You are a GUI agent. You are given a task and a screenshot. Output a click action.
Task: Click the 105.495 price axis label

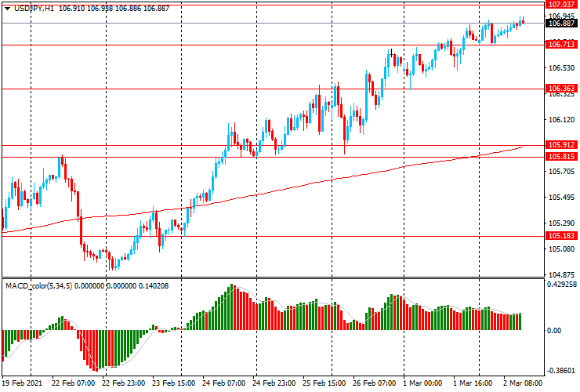click(x=561, y=198)
